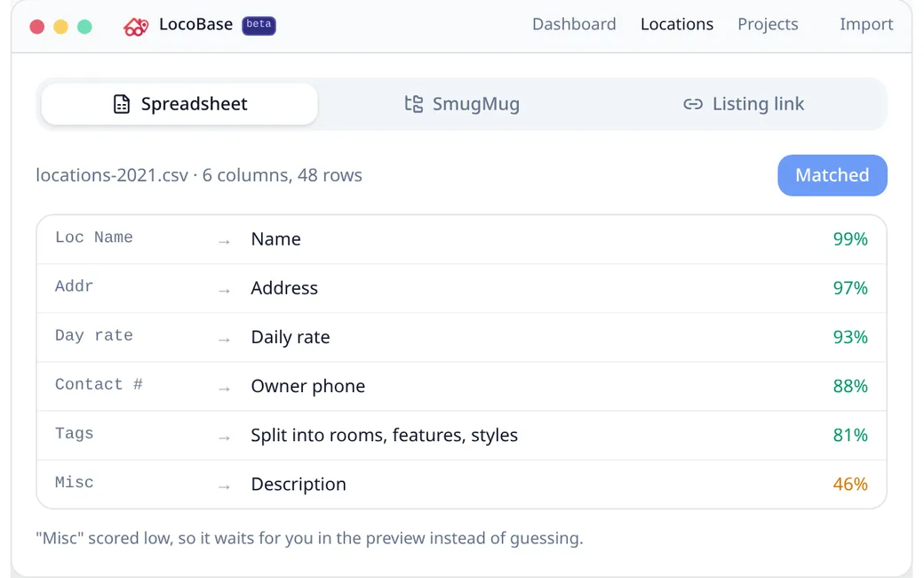Click the yellow minimize window button
Image resolution: width=924 pixels, height=578 pixels.
pos(60,27)
